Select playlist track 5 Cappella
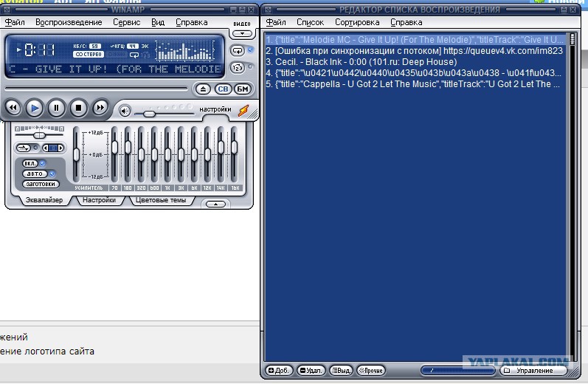588x384 pixels. pyautogui.click(x=415, y=83)
